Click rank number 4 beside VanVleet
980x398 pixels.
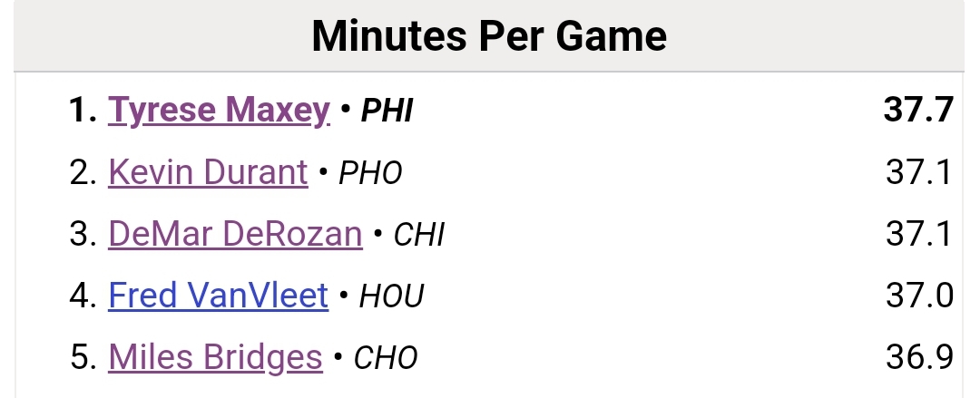tap(83, 295)
